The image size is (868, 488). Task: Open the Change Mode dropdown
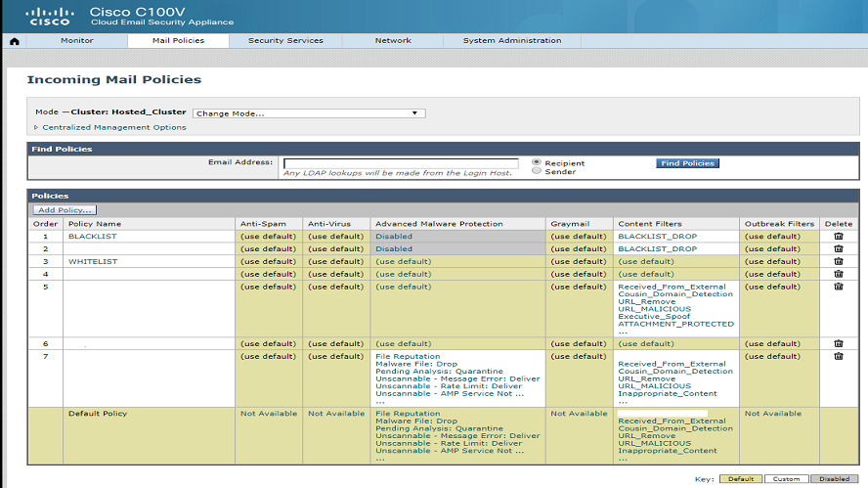308,113
